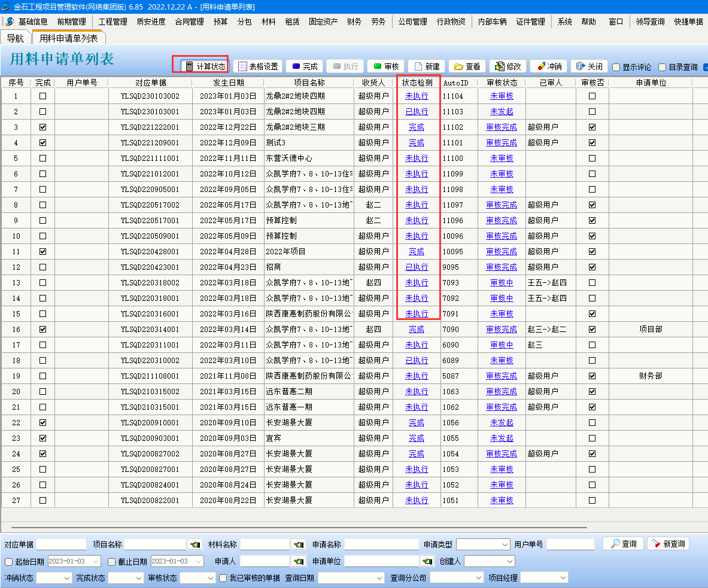
Task: Switch to the 导航 tab
Action: click(16, 38)
